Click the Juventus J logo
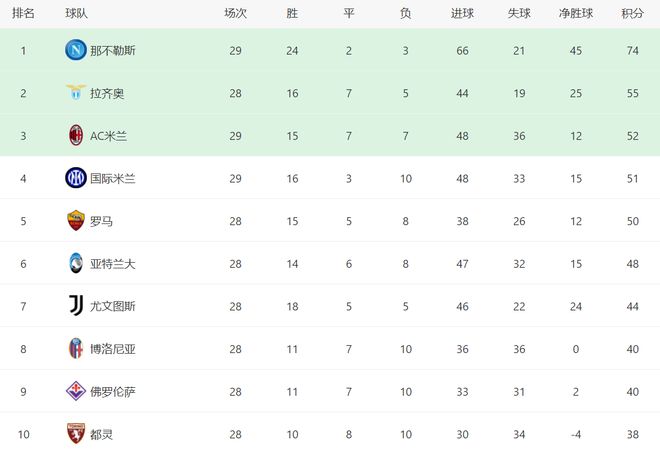 tap(75, 306)
